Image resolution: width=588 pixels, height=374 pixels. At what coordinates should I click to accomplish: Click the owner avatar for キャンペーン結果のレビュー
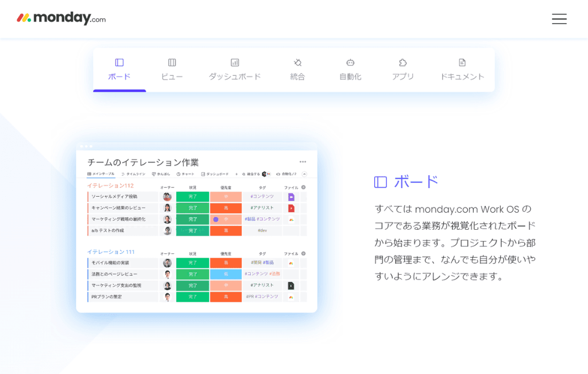click(x=167, y=208)
